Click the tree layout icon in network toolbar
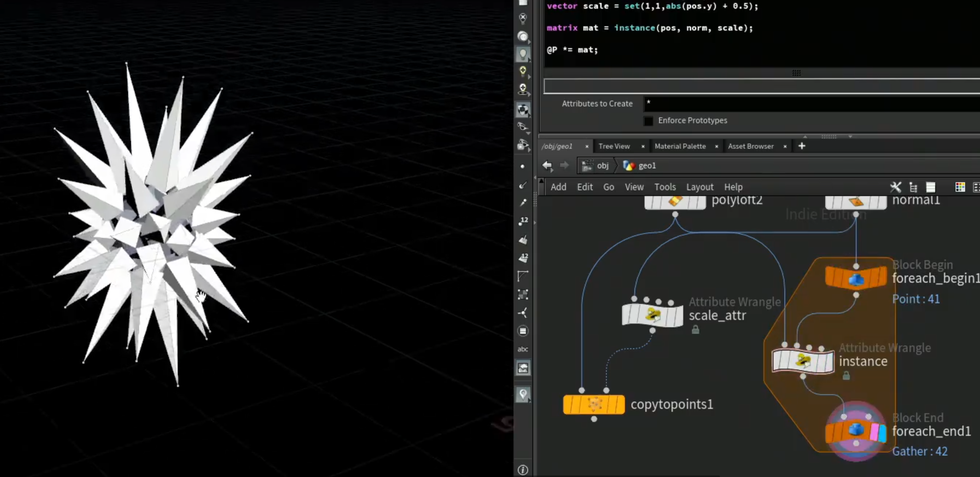This screenshot has width=980, height=477. click(913, 187)
